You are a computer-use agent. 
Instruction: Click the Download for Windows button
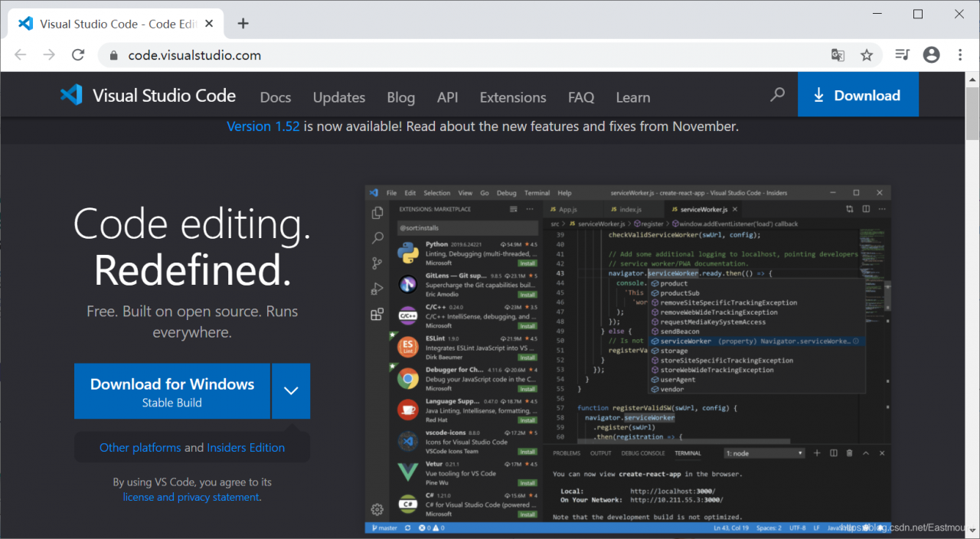172,391
